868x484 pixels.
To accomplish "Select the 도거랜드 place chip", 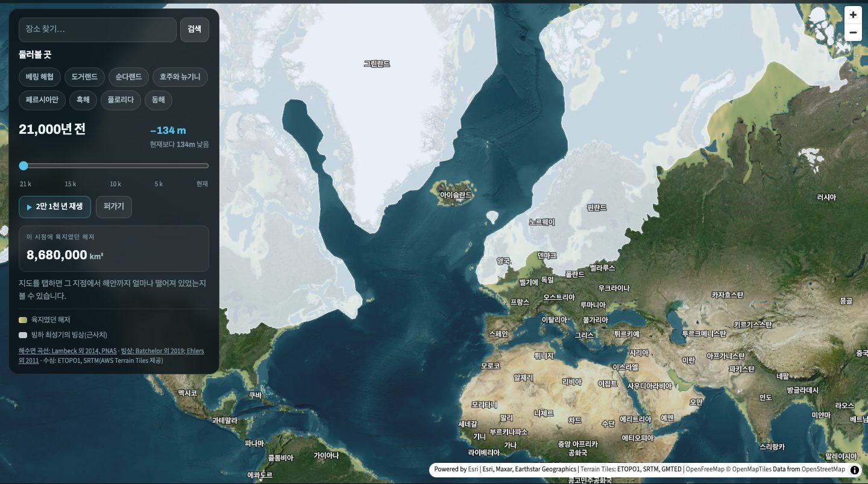I will click(x=84, y=77).
